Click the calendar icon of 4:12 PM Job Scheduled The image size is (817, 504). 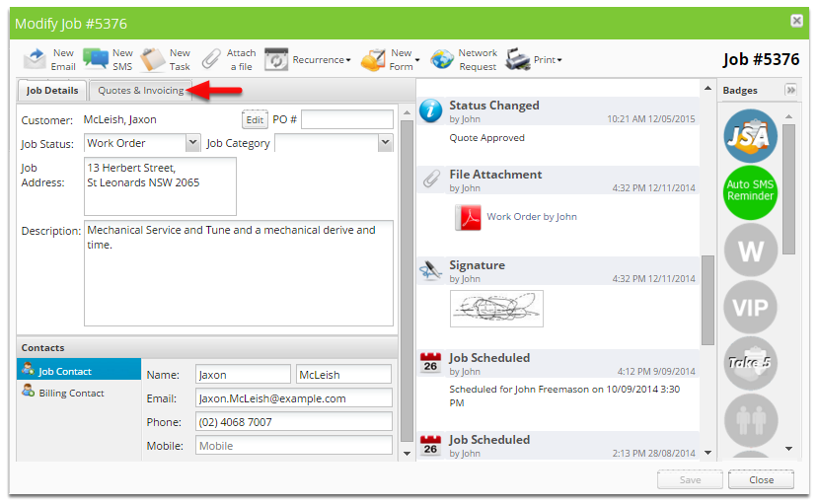point(431,362)
